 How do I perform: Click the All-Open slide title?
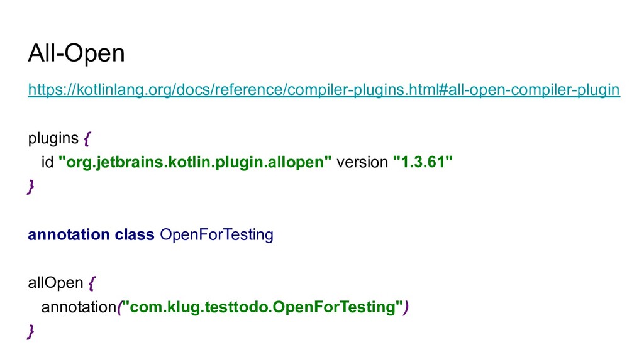tap(76, 54)
